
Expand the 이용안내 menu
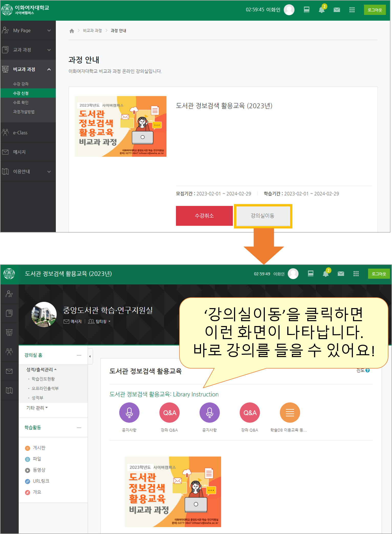28,171
